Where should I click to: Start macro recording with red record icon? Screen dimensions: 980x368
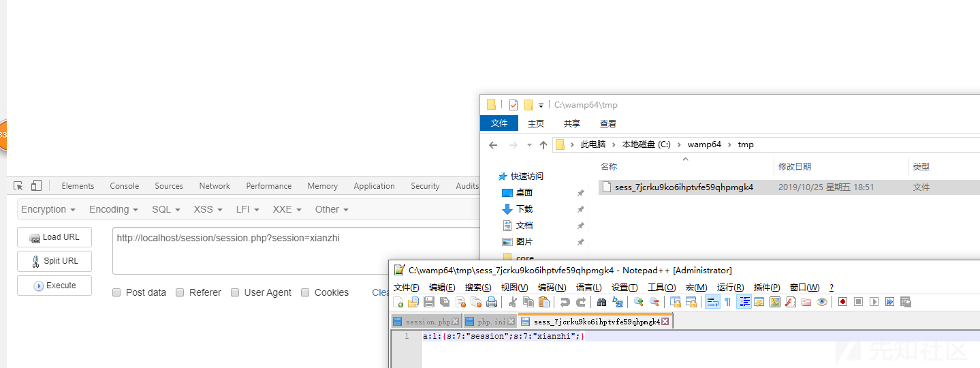[x=842, y=302]
